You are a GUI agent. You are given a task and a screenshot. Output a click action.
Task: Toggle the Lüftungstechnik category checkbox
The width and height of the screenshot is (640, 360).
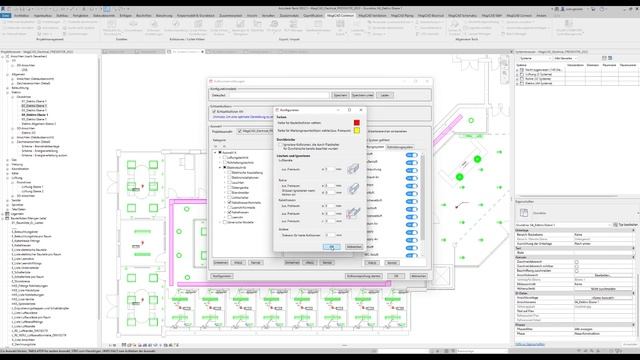[x=225, y=158]
